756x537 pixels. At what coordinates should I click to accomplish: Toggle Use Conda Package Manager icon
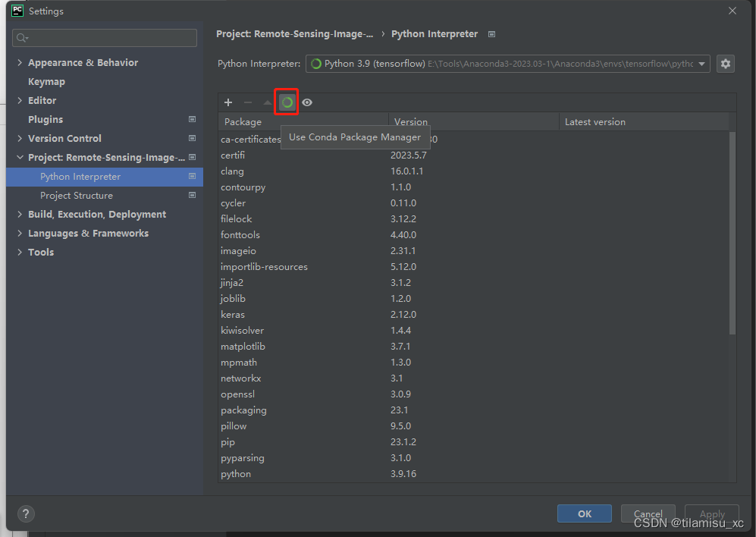coord(287,102)
